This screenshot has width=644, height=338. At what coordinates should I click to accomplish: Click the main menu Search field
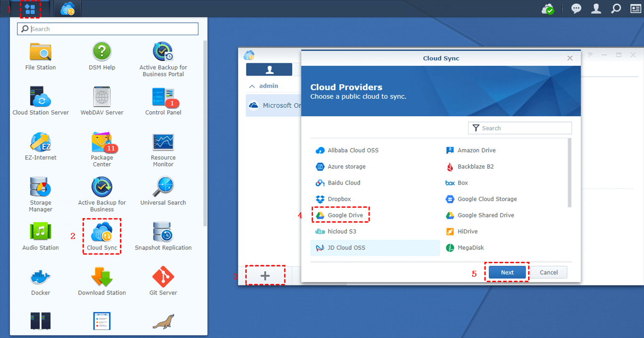pos(107,29)
